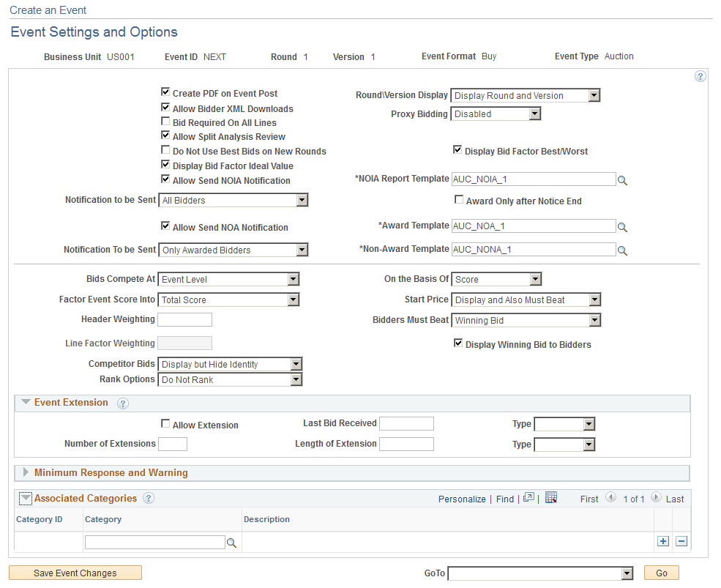Open the Category field lookup magnifier
The width and height of the screenshot is (721, 588).
[x=233, y=542]
